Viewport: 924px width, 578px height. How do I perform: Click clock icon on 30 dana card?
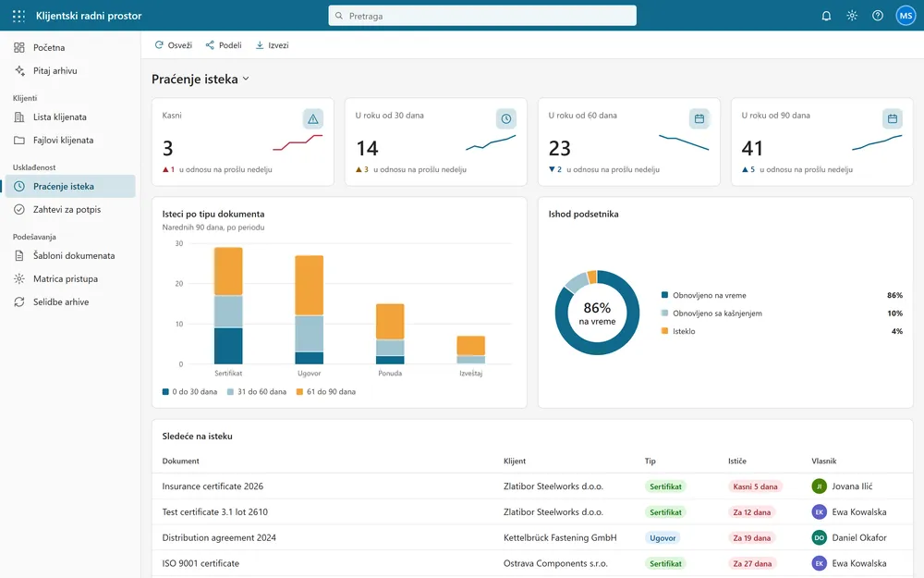(x=506, y=118)
